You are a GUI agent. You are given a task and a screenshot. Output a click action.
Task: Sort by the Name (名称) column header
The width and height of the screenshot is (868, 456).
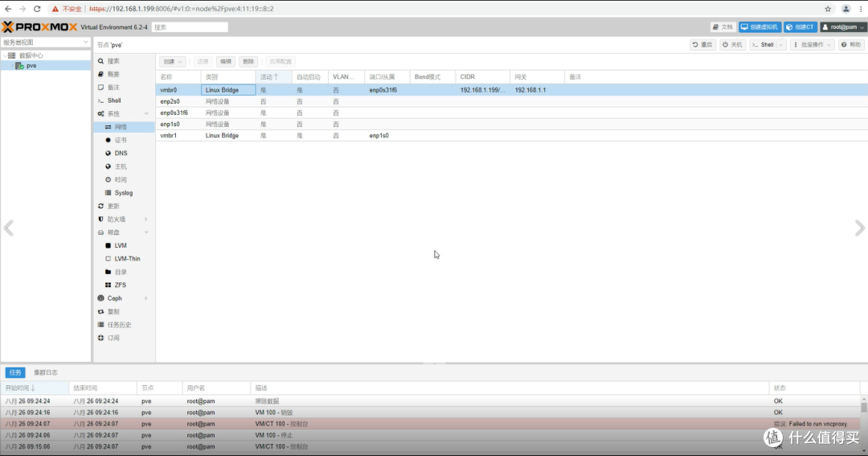click(178, 77)
